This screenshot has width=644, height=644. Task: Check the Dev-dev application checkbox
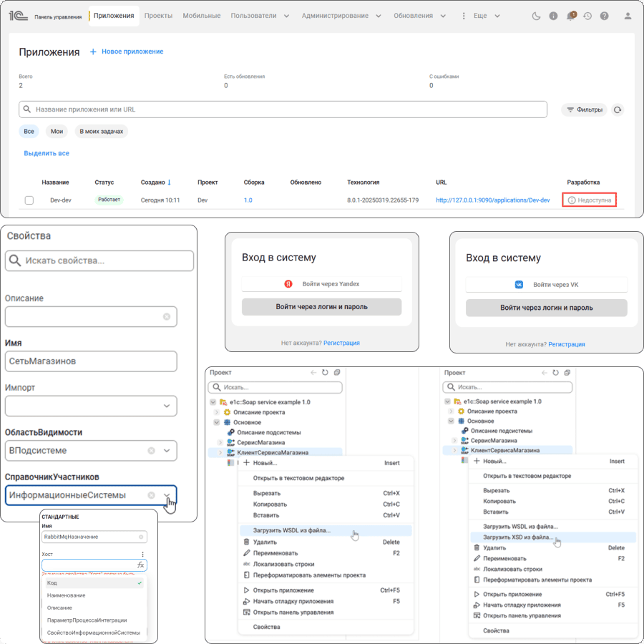29,200
